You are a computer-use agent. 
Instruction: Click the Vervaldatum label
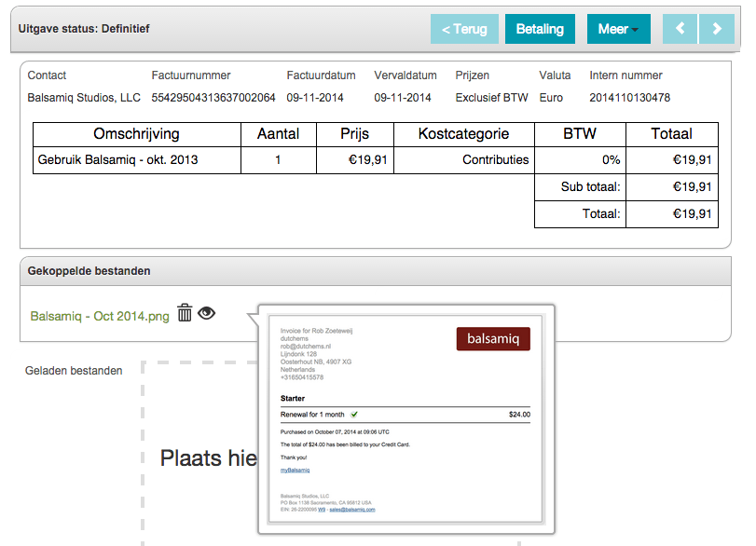[x=405, y=75]
